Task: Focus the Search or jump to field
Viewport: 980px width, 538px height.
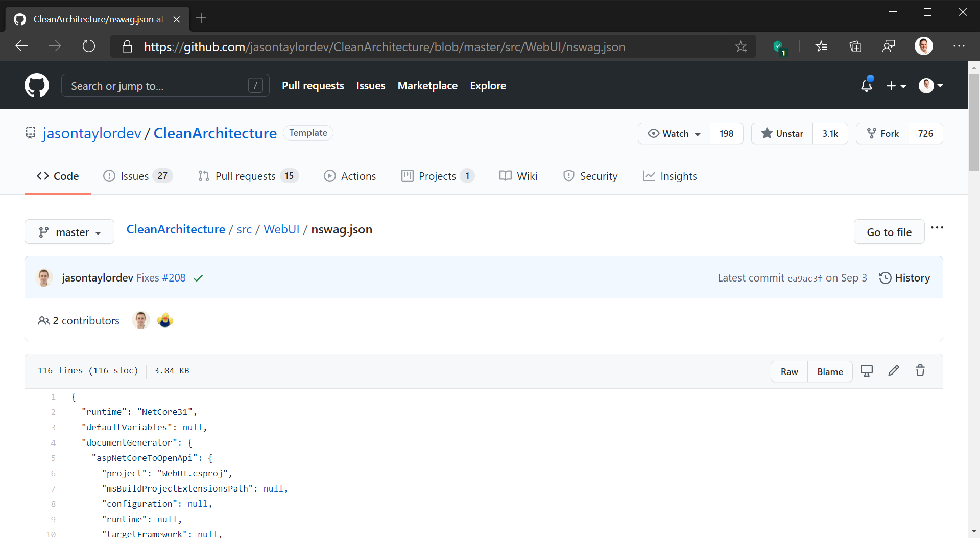Action: 158,86
